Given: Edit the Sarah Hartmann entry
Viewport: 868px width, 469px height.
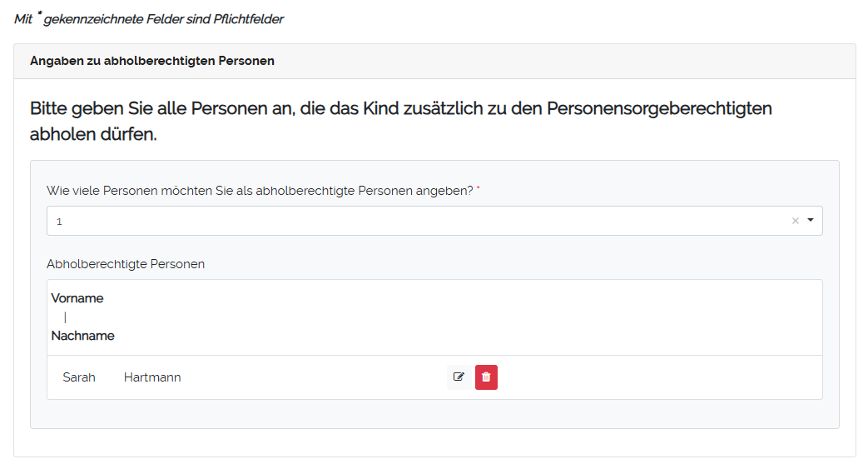Looking at the screenshot, I should coord(458,377).
